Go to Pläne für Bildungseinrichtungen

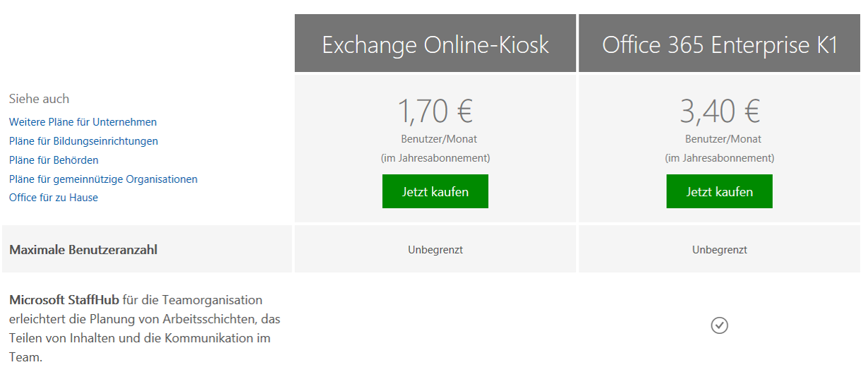(83, 141)
